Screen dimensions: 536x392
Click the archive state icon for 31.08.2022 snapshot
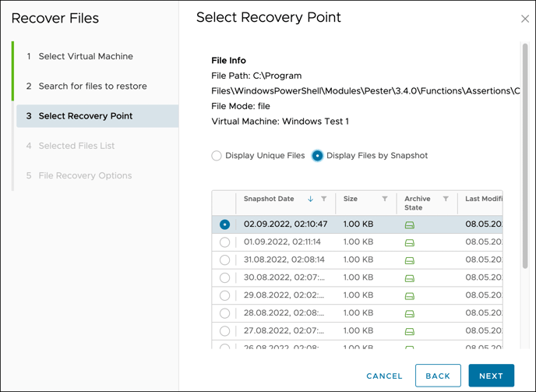click(x=410, y=260)
